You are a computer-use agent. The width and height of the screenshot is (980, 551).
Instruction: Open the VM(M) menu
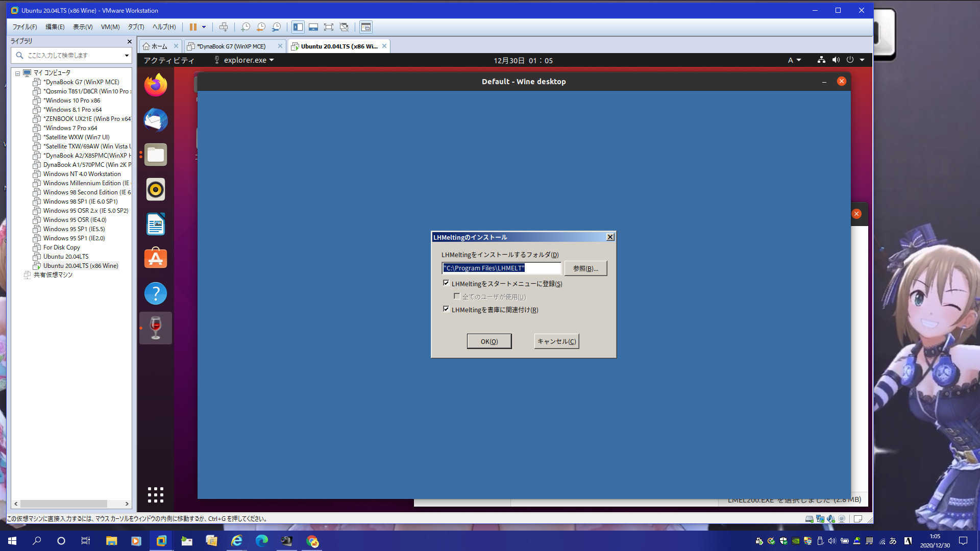pos(110,27)
